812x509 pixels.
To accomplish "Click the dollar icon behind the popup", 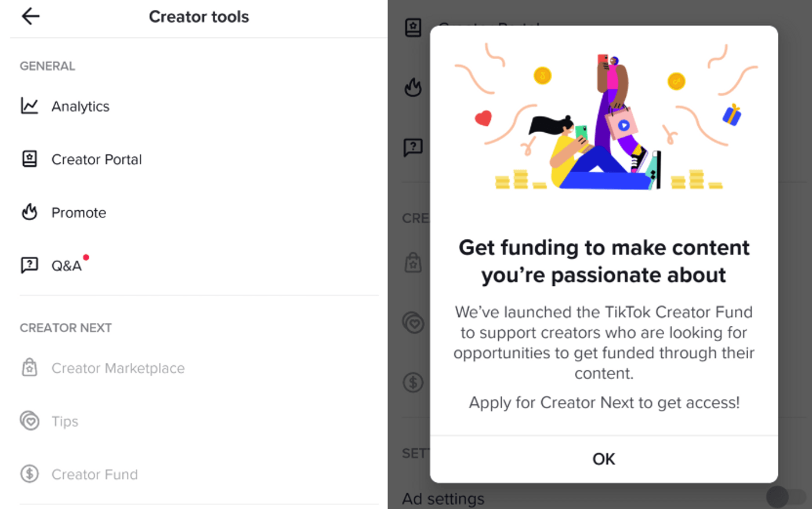I will [x=414, y=382].
